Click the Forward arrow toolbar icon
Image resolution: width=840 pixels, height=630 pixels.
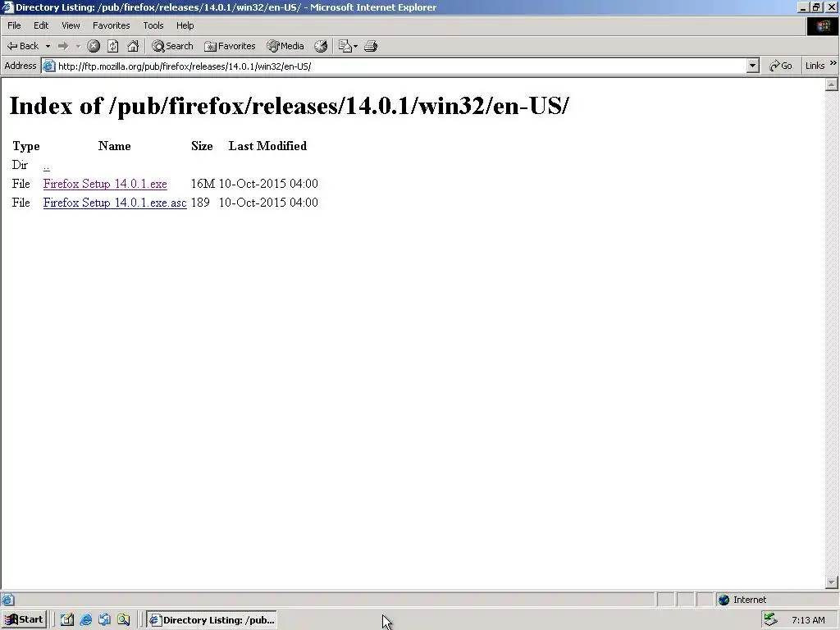(63, 46)
